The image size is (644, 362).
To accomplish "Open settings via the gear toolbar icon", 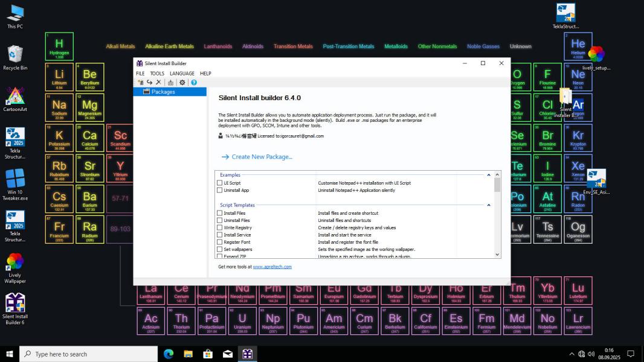I will [x=182, y=83].
